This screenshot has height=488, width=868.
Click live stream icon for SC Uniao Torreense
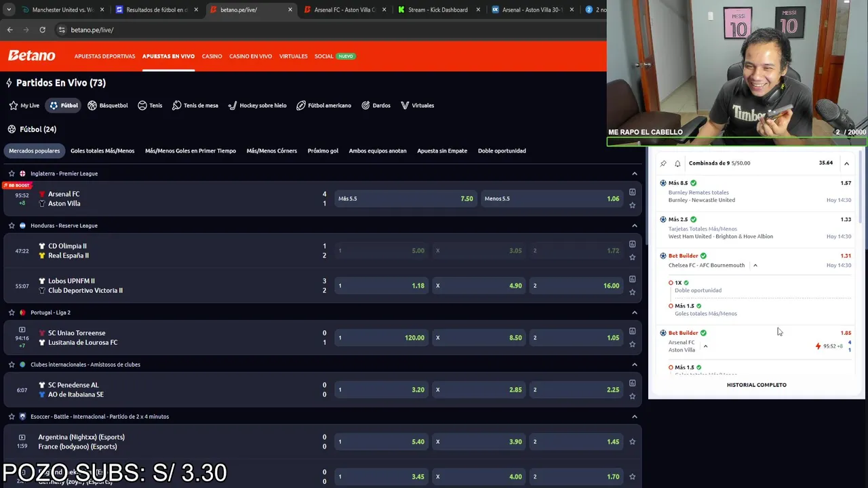(22, 329)
